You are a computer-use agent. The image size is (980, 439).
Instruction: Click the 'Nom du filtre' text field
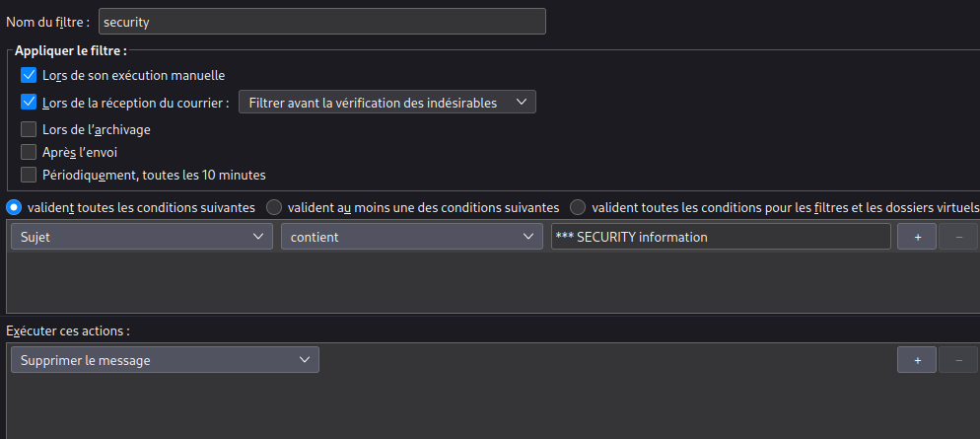(x=321, y=21)
